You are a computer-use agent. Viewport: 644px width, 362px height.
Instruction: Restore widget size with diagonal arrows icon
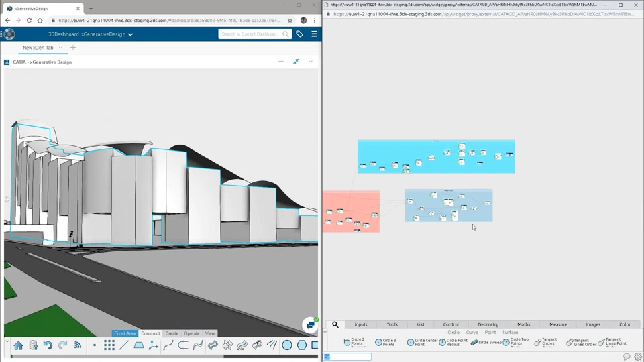tap(296, 62)
